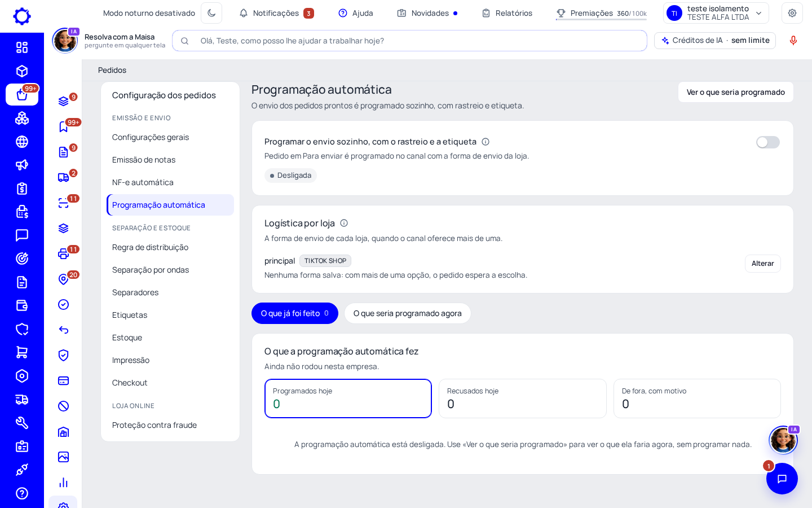Open chat bubble floating button
812x508 pixels.
tap(782, 479)
